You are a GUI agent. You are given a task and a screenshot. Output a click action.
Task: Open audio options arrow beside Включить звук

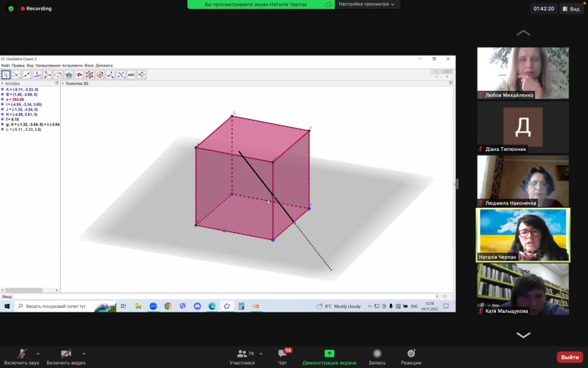click(38, 354)
